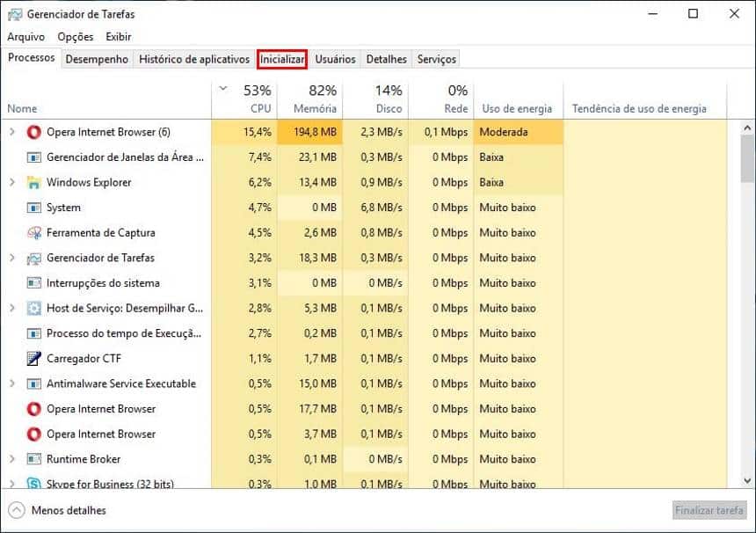Sort by the CPU column header

coord(244,100)
